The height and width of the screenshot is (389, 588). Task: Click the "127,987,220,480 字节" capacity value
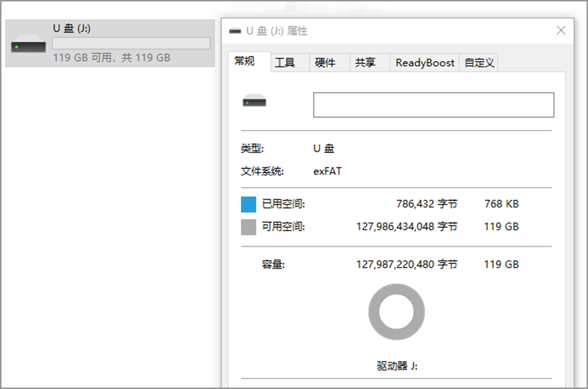[407, 265]
